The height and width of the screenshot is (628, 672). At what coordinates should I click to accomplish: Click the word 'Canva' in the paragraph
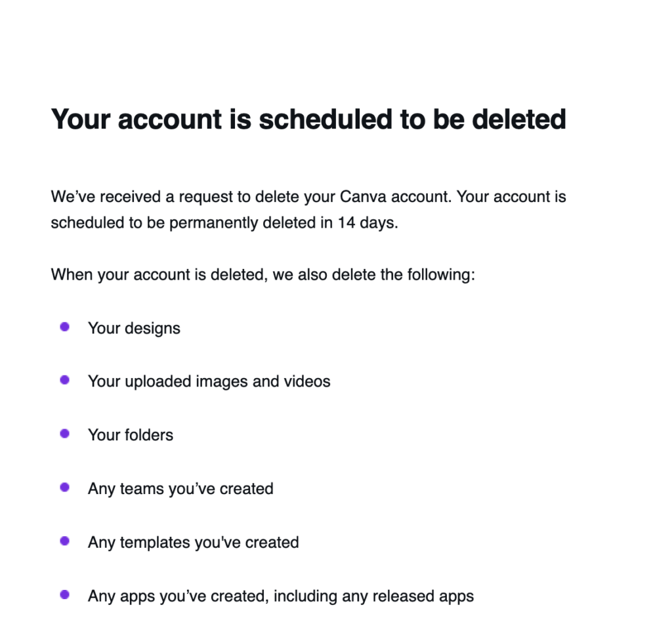click(361, 196)
